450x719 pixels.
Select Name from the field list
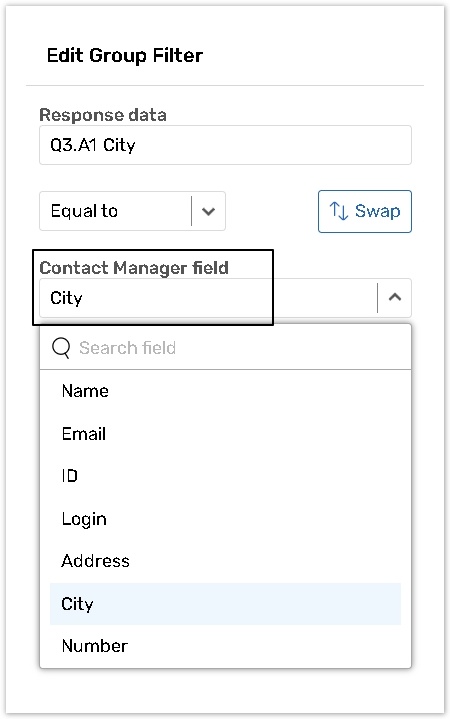click(x=225, y=391)
